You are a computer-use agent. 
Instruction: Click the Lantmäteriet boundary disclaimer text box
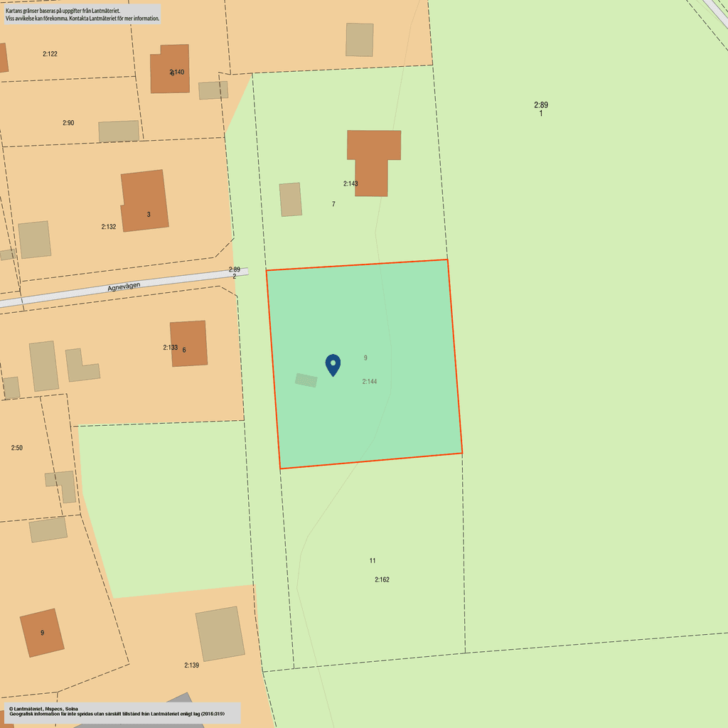[x=82, y=14]
